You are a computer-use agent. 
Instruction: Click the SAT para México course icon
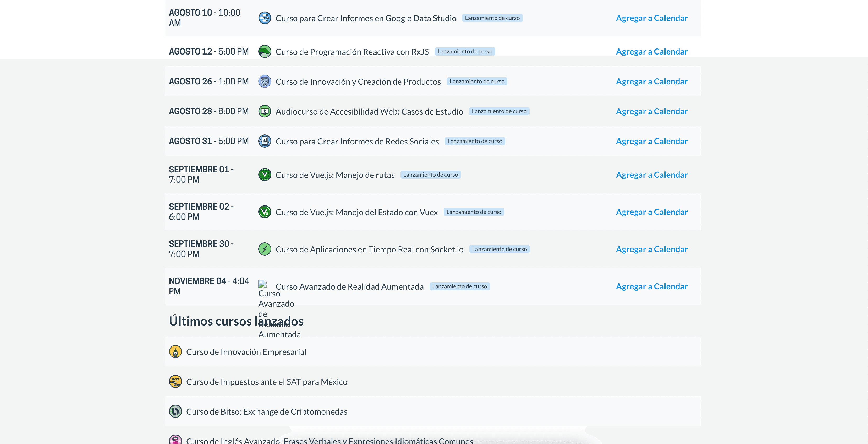click(x=175, y=382)
